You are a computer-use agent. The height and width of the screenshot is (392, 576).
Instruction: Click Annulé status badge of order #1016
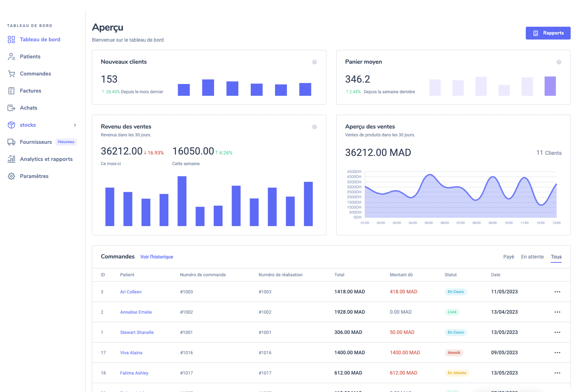pyautogui.click(x=454, y=352)
